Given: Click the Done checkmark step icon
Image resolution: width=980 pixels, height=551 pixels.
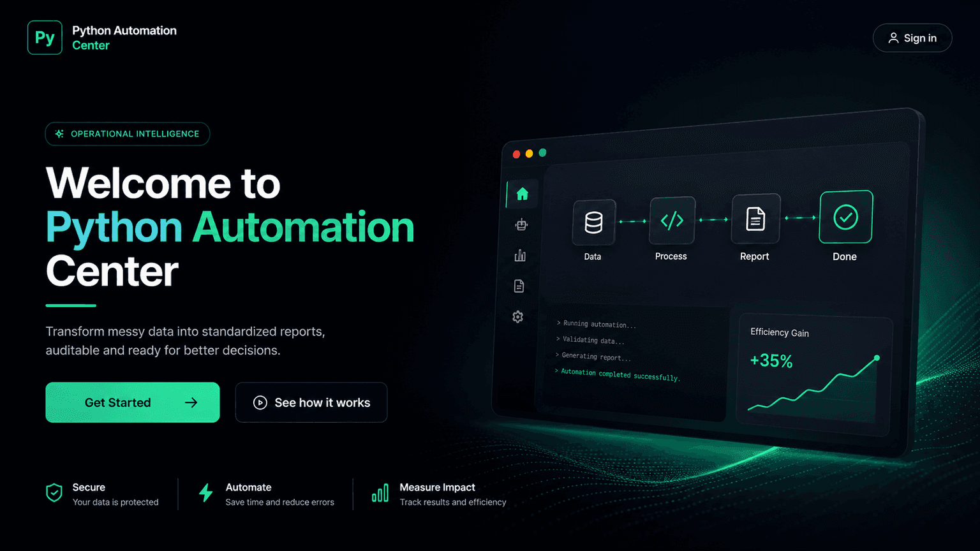Looking at the screenshot, I should point(846,217).
